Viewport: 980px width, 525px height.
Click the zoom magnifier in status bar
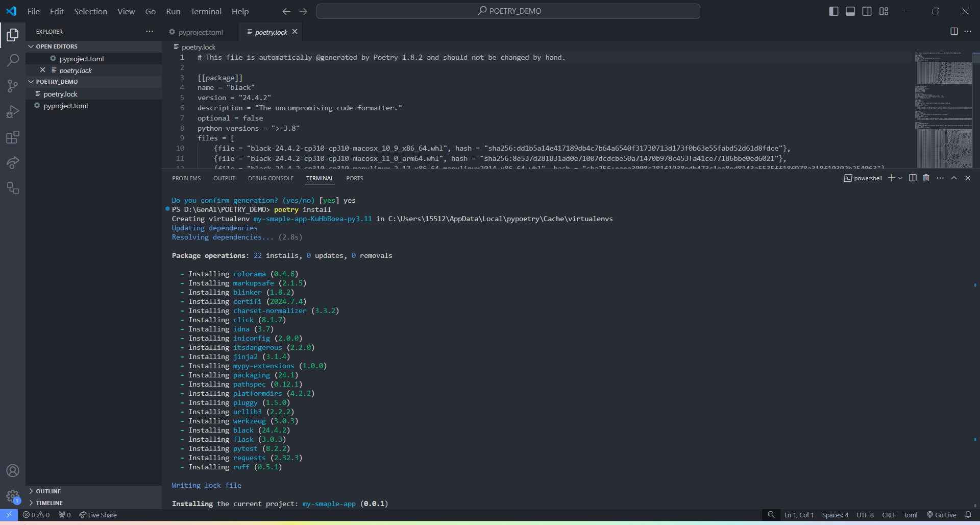pyautogui.click(x=771, y=515)
